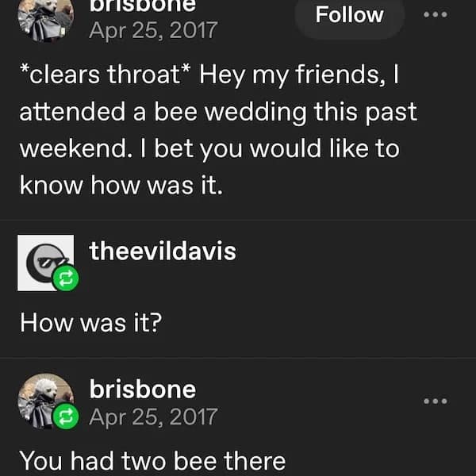Click the "You had two bee there" text
The width and height of the screenshot is (476, 476).
pos(151,460)
